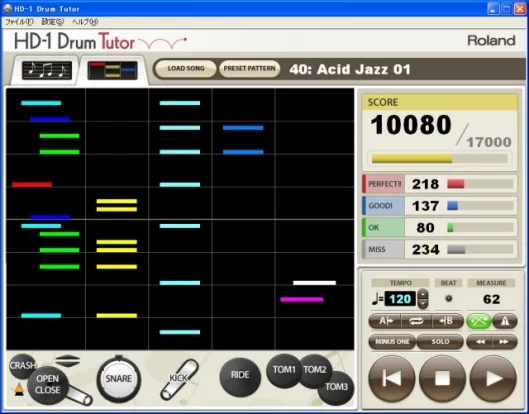
Task: Click the OK label
Action: (373, 228)
